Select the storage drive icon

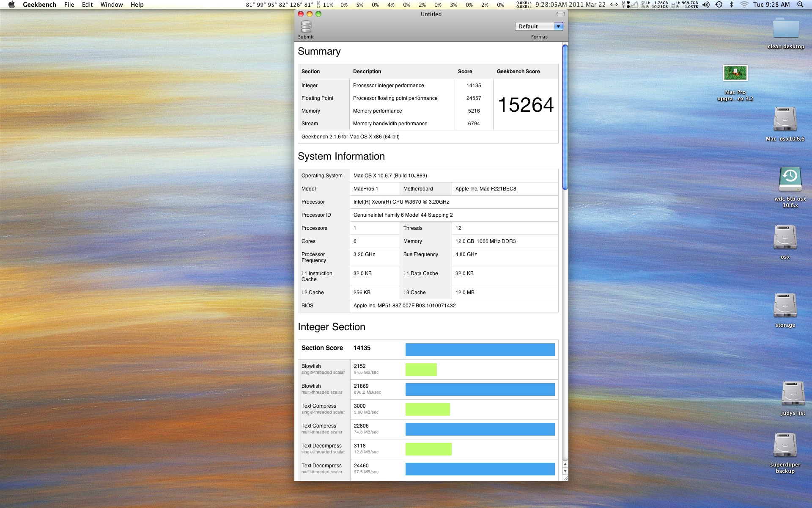pyautogui.click(x=785, y=306)
